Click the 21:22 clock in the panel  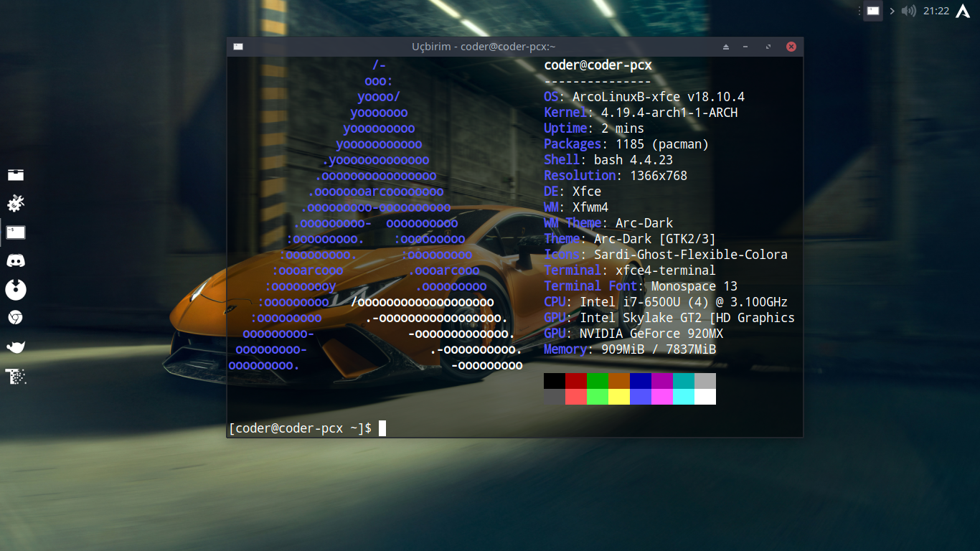[x=936, y=11]
